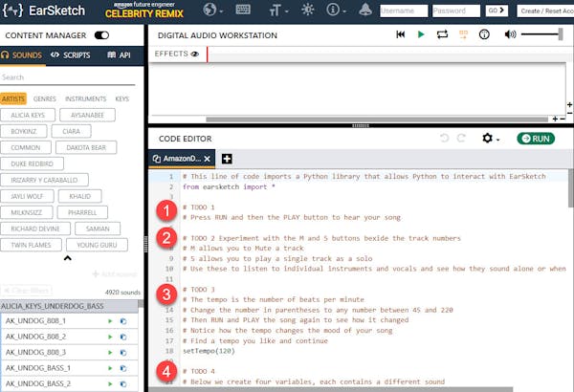
Task: Play the song in the audio workstation
Action: [421, 34]
